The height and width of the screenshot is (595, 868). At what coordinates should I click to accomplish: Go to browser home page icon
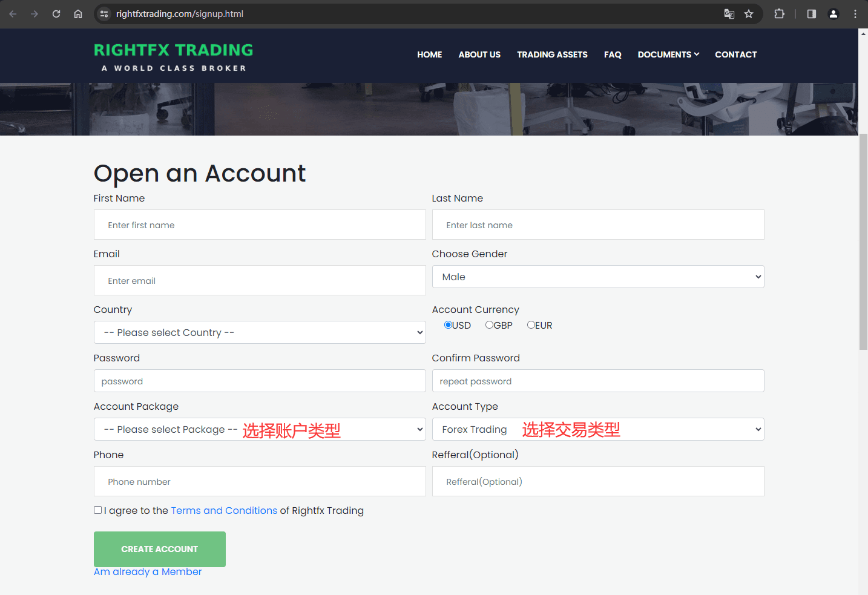(78, 14)
